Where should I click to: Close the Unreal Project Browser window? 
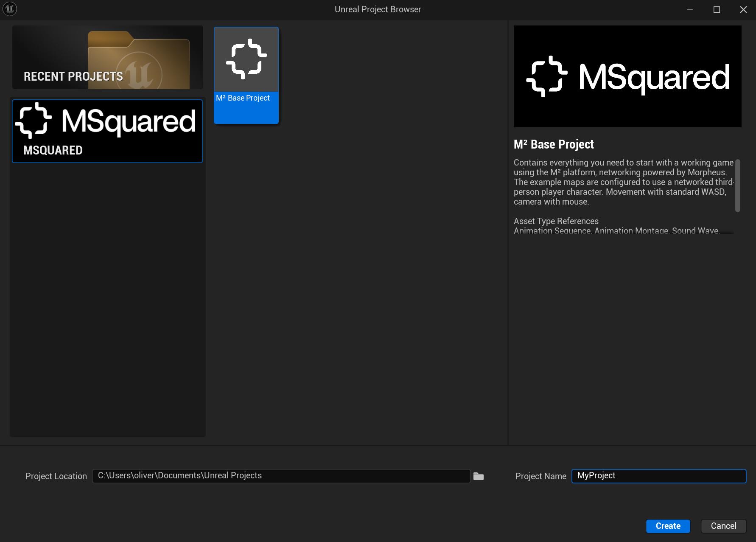743,9
